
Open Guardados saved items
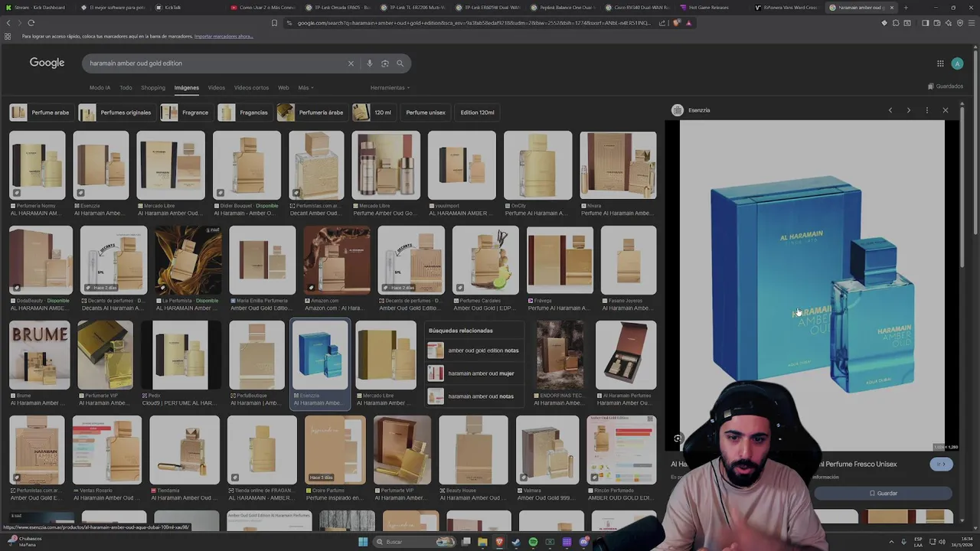(x=946, y=86)
